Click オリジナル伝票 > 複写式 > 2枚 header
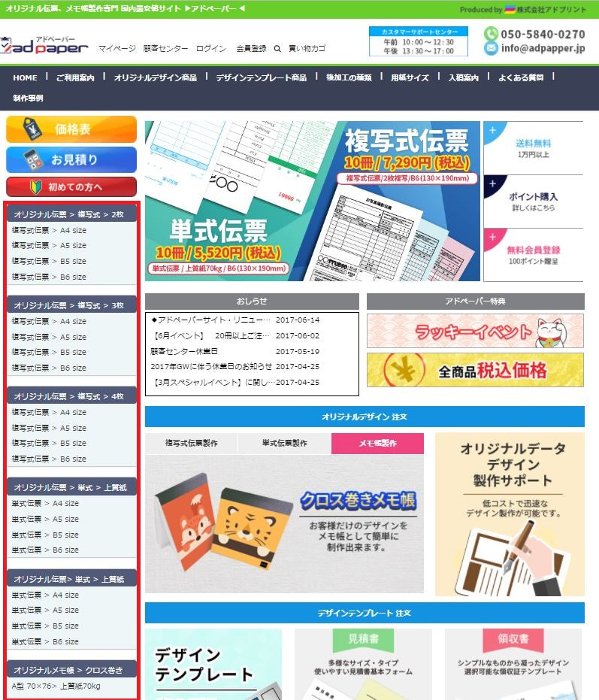The image size is (599, 700). point(72,214)
